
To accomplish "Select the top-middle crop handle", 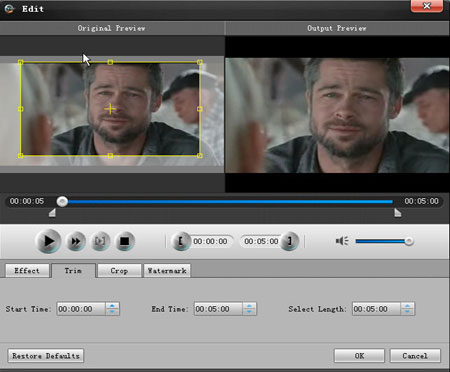I will point(110,62).
